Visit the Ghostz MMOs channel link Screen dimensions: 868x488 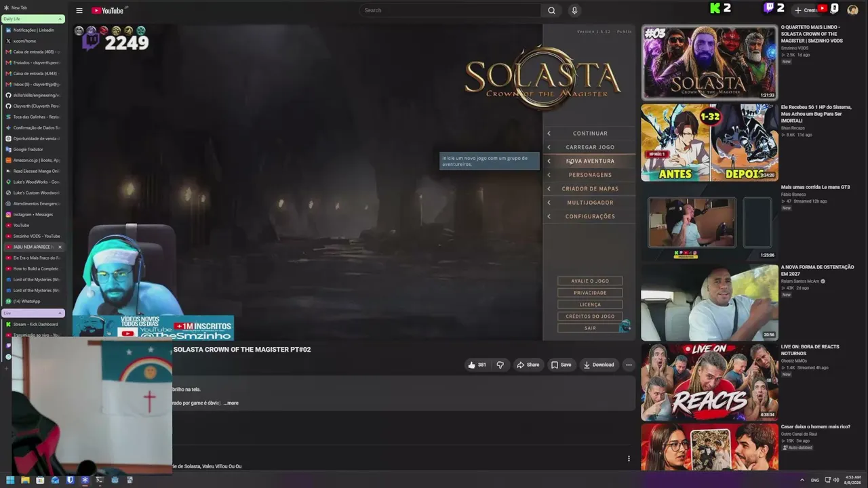pyautogui.click(x=795, y=361)
